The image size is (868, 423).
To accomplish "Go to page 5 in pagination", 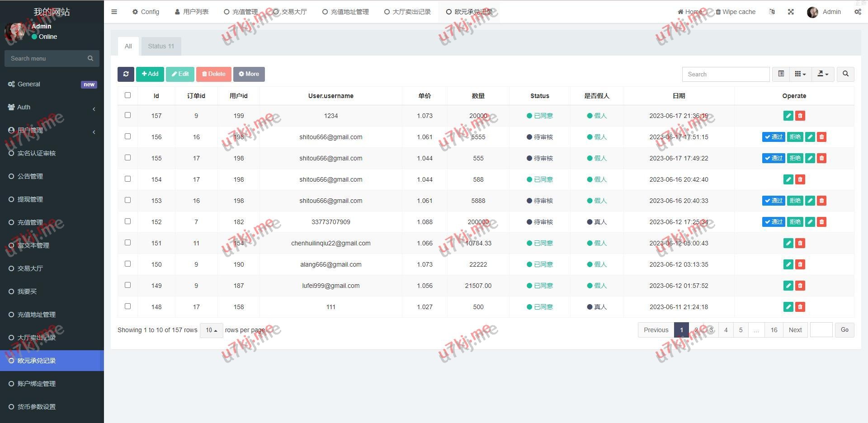I will pyautogui.click(x=741, y=330).
